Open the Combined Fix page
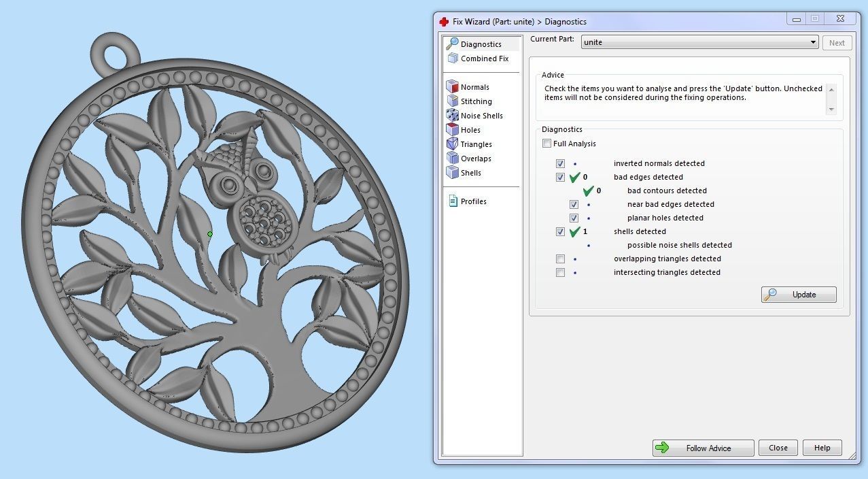Image resolution: width=868 pixels, height=479 pixels. point(485,59)
